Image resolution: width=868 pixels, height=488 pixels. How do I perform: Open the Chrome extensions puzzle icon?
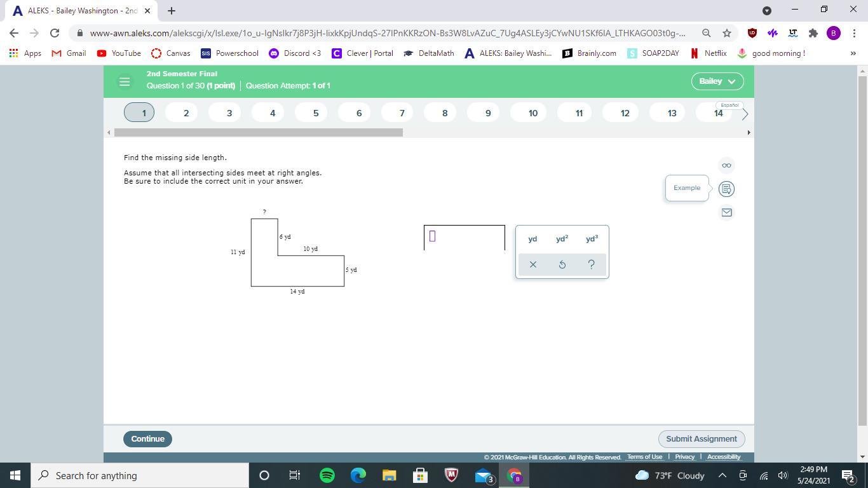[x=813, y=33]
